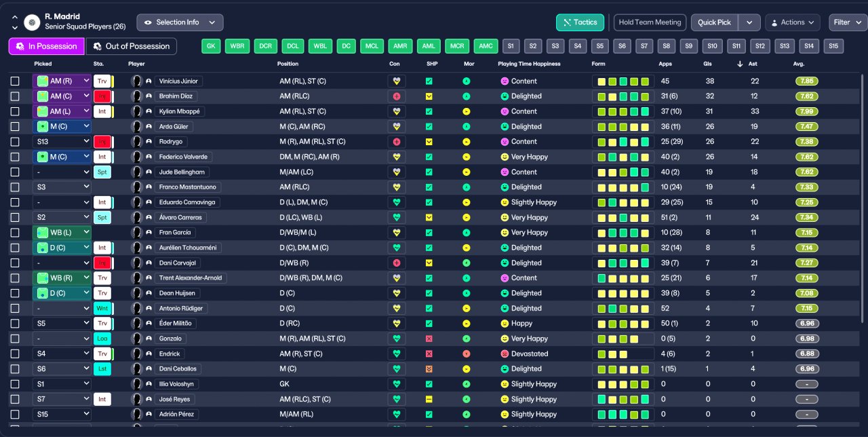
Task: Click Jude Bellingham's portrait silhouette
Action: coord(136,172)
